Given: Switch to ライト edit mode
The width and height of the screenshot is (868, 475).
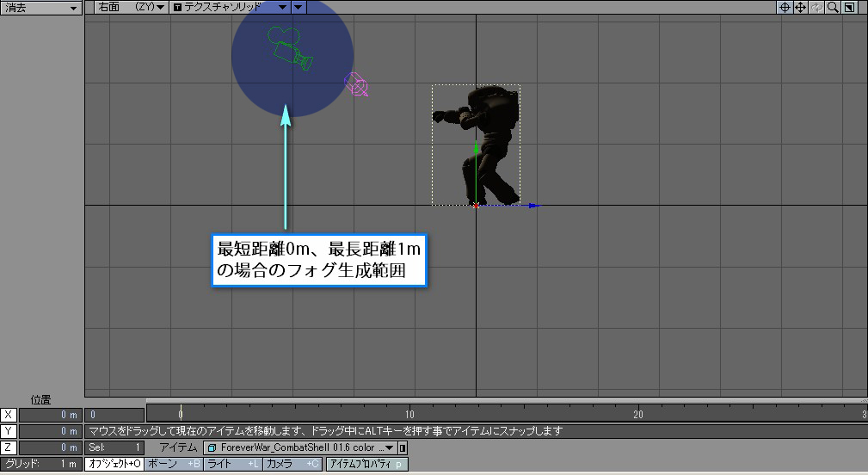Looking at the screenshot, I should pos(233,464).
